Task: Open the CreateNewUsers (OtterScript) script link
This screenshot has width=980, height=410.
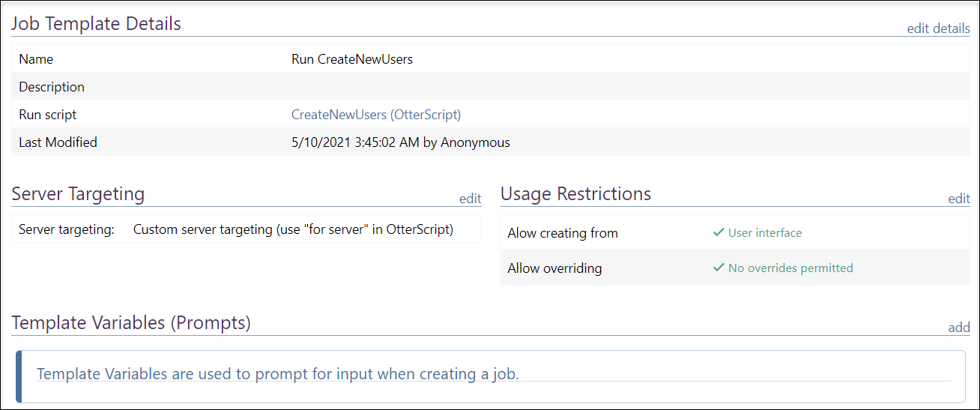Action: (x=376, y=115)
